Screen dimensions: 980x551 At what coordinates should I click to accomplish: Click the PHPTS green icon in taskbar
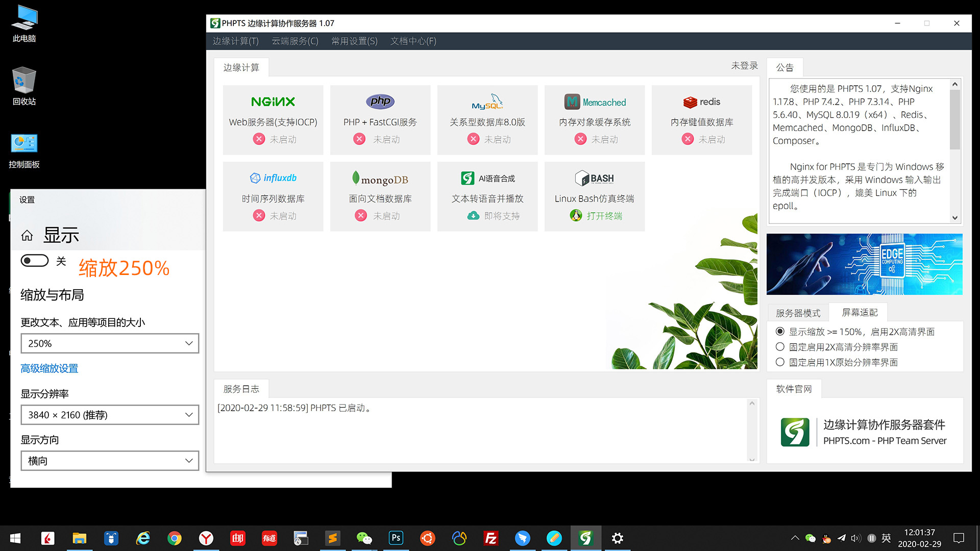click(586, 538)
